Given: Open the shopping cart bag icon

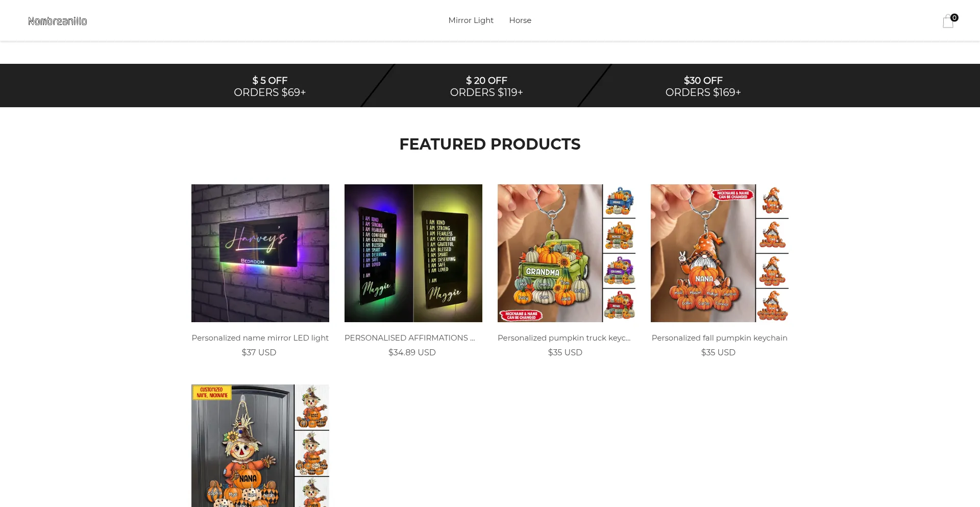Looking at the screenshot, I should point(948,21).
